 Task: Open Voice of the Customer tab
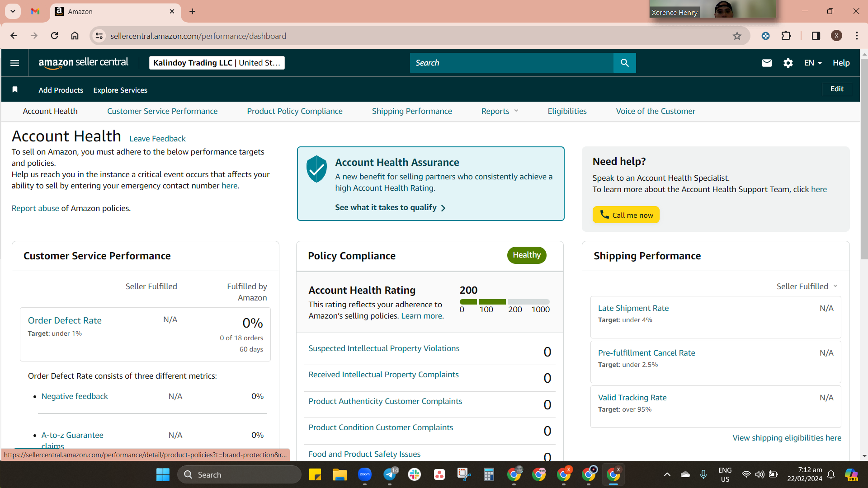(x=656, y=111)
